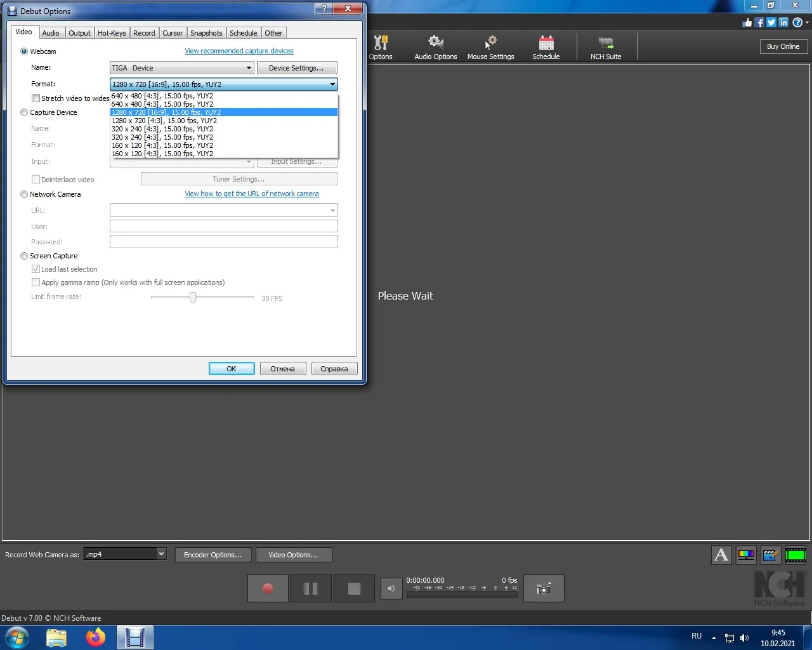Viewport: 812px width, 650px height.
Task: Share via the LinkedIn icon
Action: [783, 23]
